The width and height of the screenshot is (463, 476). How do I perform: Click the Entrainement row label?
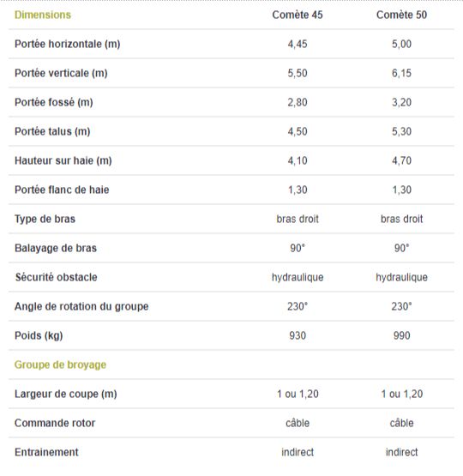click(46, 452)
